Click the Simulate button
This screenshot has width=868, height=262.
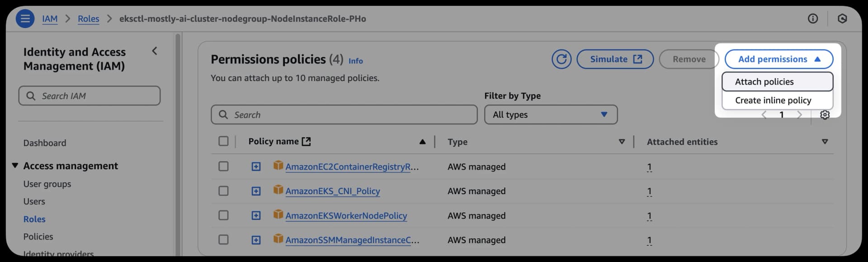tap(615, 59)
